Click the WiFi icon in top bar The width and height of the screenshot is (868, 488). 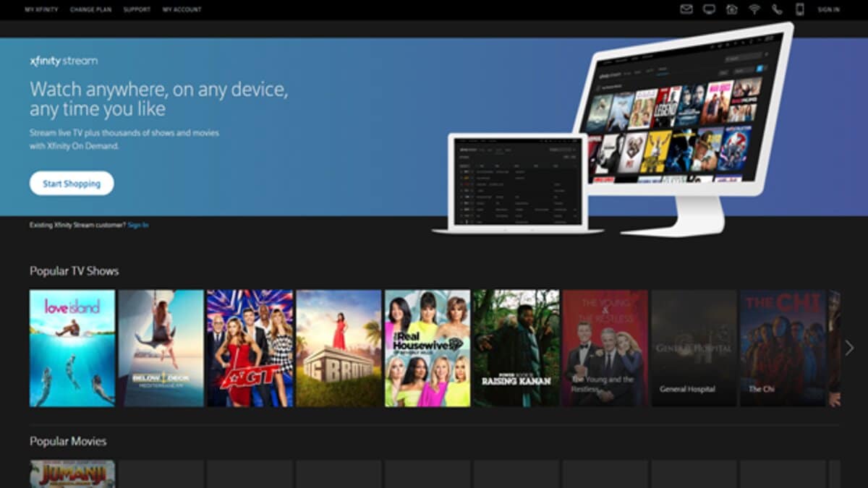pos(754,9)
